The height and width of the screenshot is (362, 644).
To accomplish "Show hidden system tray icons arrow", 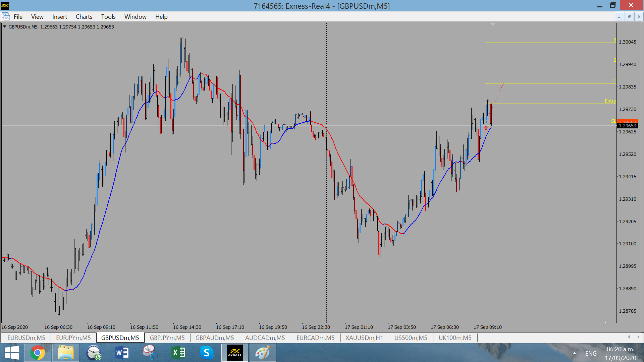I will [x=574, y=353].
